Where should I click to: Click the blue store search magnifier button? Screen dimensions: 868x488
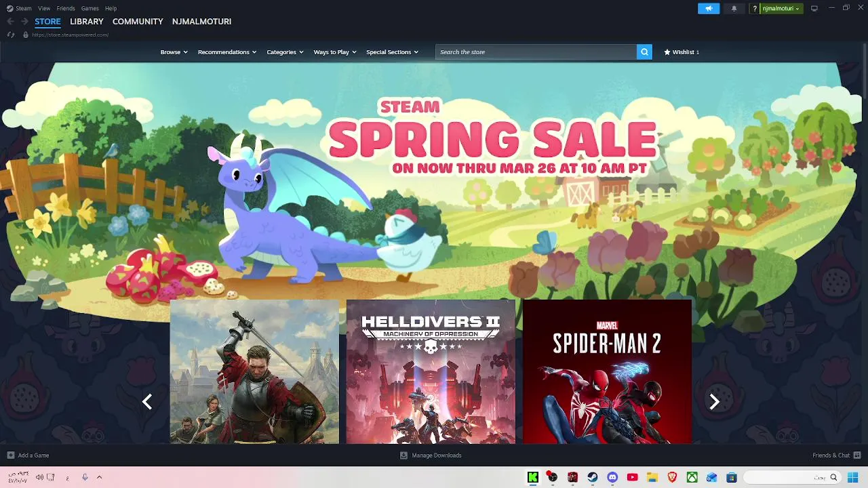tap(644, 52)
